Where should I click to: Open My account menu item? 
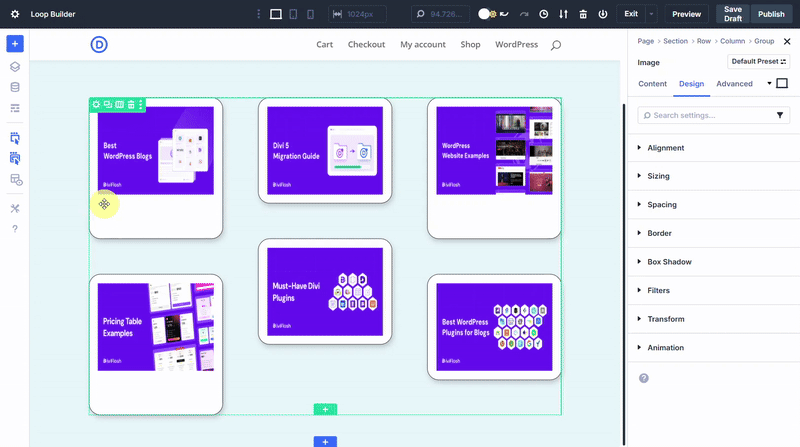point(423,45)
